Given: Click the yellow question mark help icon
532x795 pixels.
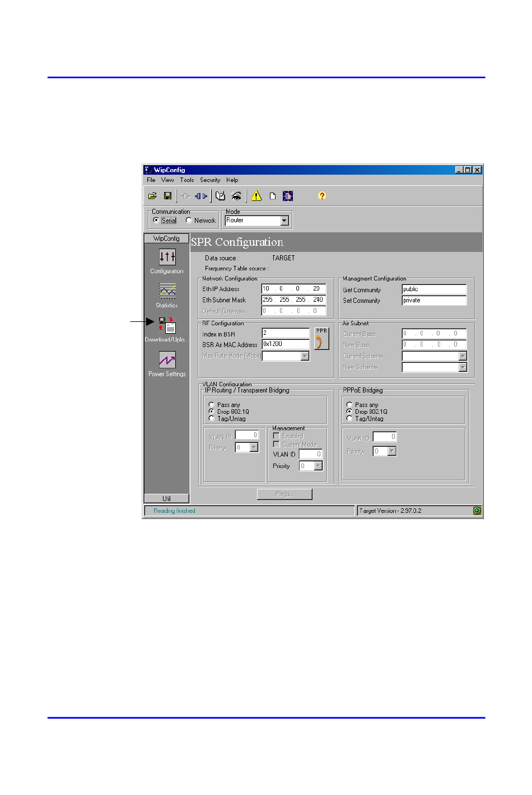Looking at the screenshot, I should [322, 195].
